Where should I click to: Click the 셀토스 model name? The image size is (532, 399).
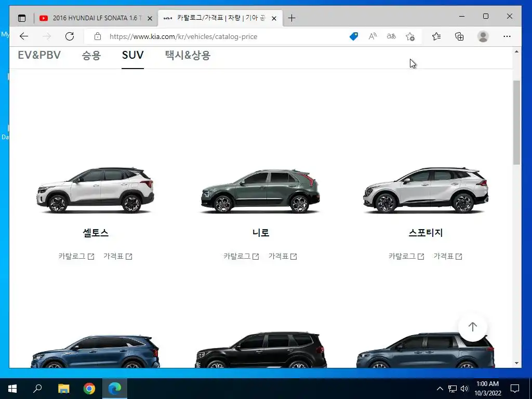coord(96,233)
